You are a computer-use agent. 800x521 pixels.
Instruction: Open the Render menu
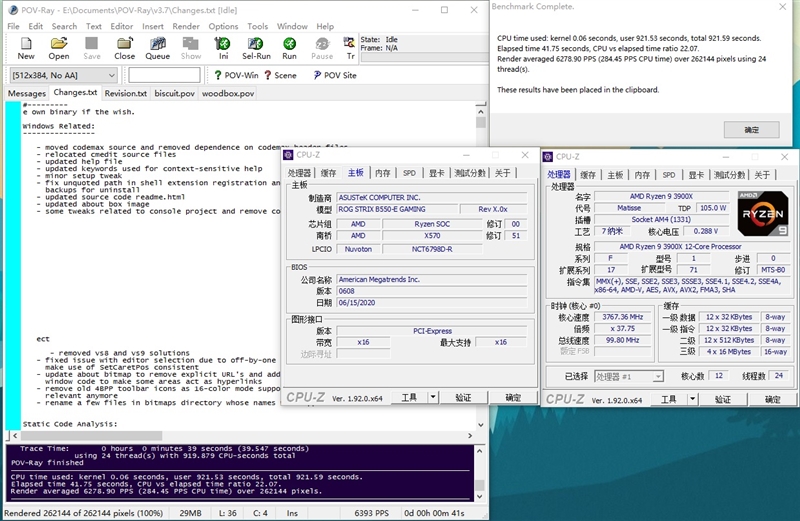pos(186,26)
